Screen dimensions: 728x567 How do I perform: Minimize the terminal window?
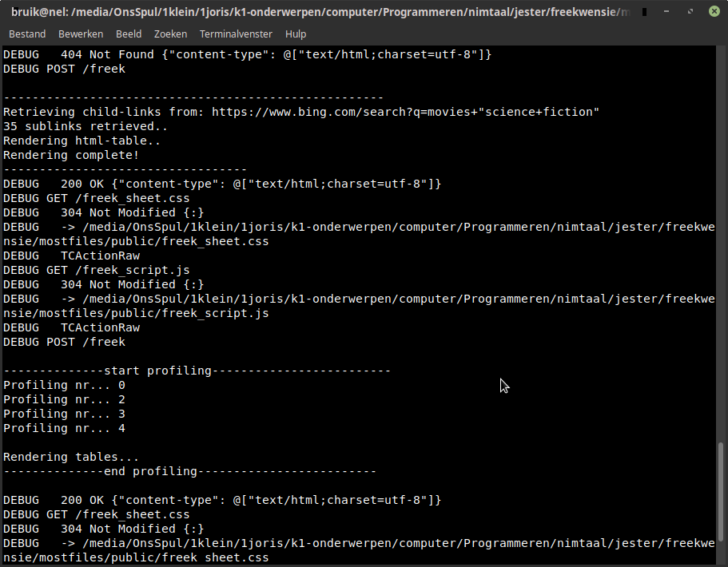tap(666, 12)
